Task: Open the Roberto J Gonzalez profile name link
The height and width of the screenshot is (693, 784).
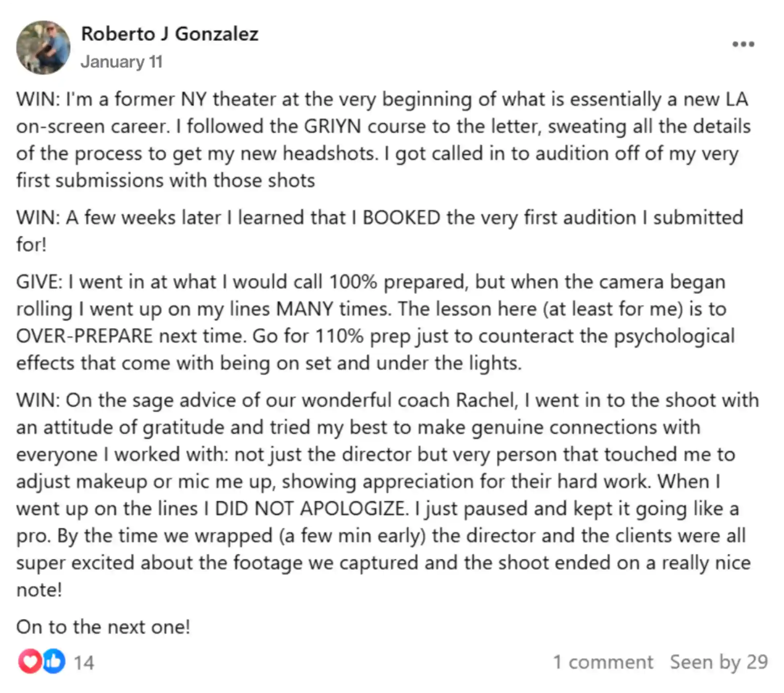Action: click(x=170, y=34)
